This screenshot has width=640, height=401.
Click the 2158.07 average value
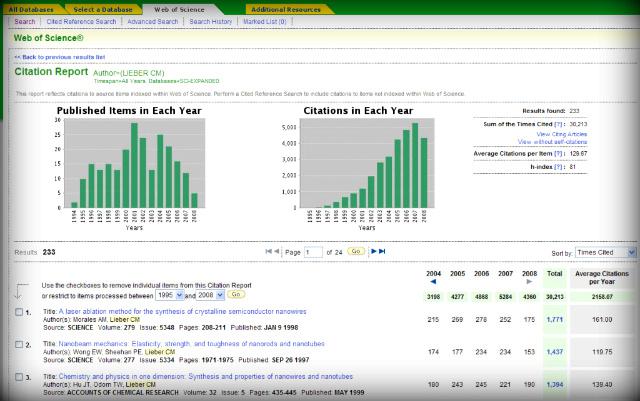click(602, 297)
